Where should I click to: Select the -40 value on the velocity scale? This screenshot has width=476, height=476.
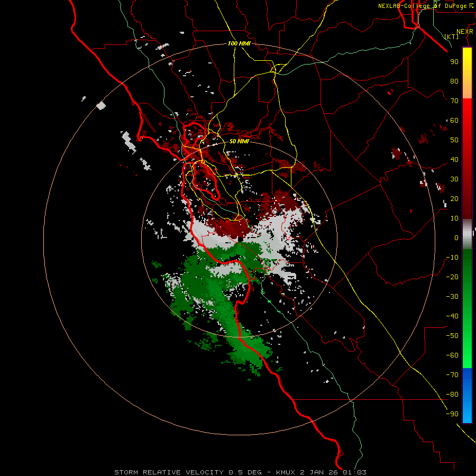coord(452,316)
